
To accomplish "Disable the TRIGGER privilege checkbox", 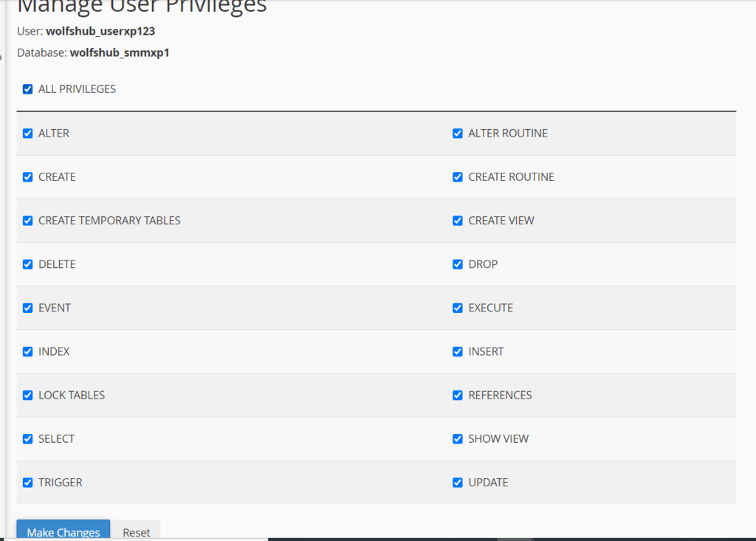I will 28,483.
